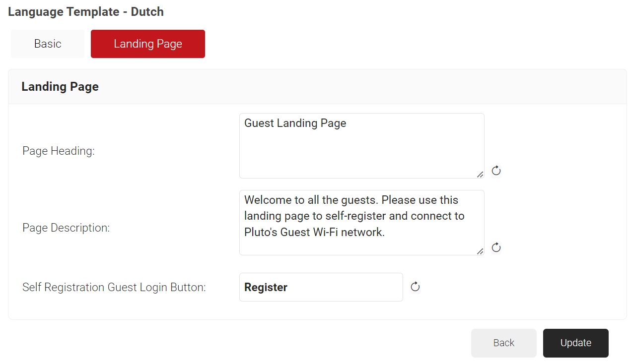Image resolution: width=629 pixels, height=364 pixels.
Task: Focus the Page Description text area
Action: (x=361, y=245)
